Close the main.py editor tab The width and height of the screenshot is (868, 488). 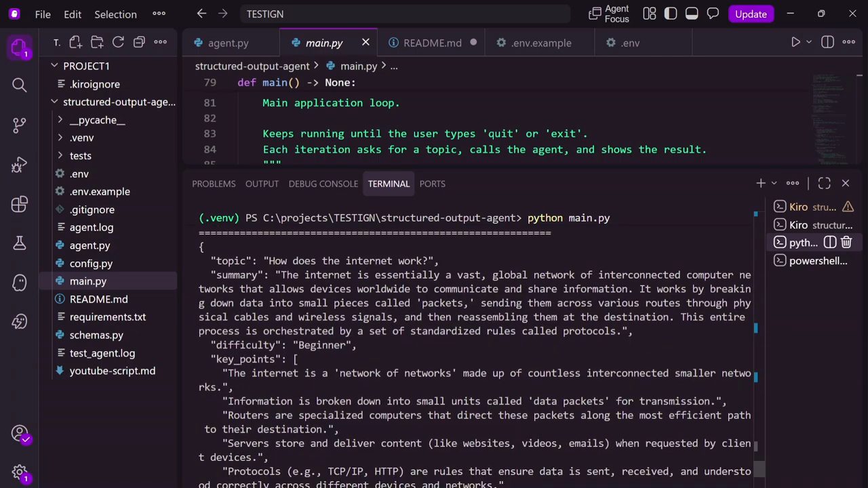(366, 43)
